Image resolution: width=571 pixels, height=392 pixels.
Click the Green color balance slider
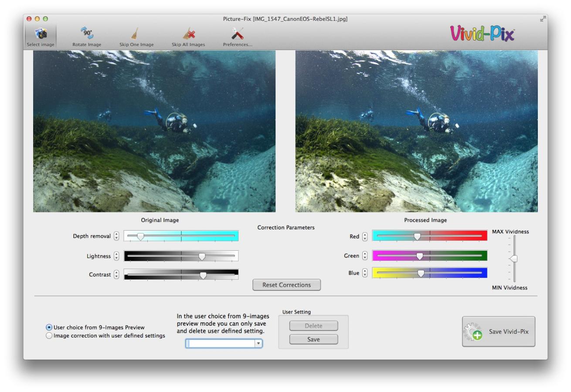click(429, 256)
